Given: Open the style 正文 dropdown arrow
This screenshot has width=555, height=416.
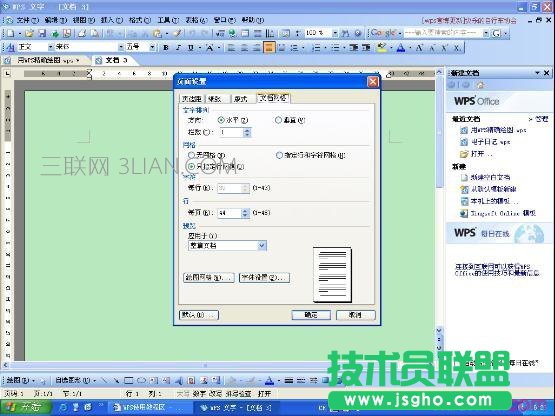Looking at the screenshot, I should pos(50,47).
